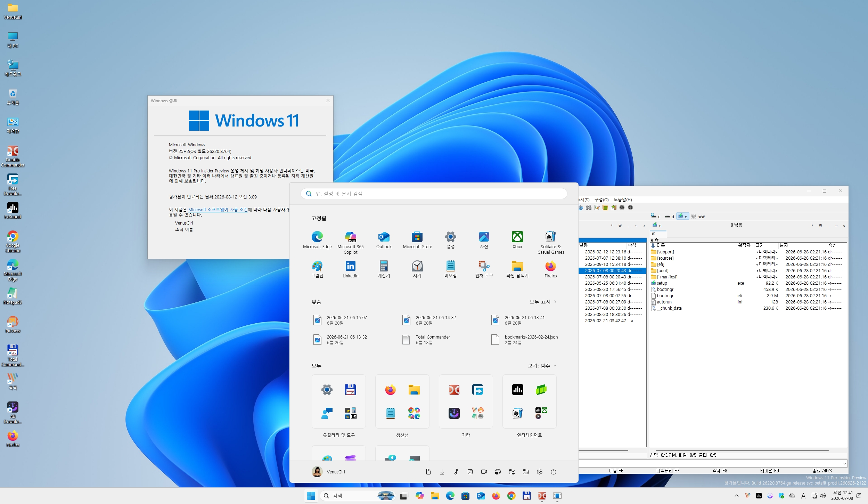868x504 pixels.
Task: Open Documents folder from Start menu footer
Action: tap(428, 472)
